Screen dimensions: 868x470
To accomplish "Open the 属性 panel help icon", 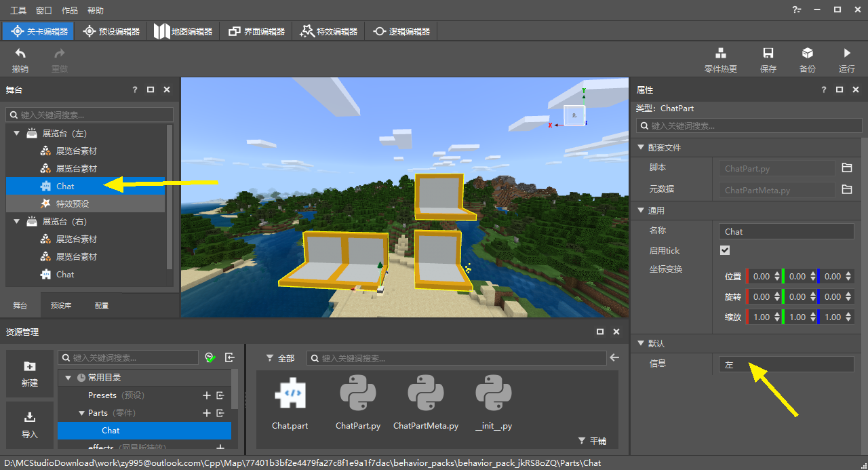I will coord(824,90).
